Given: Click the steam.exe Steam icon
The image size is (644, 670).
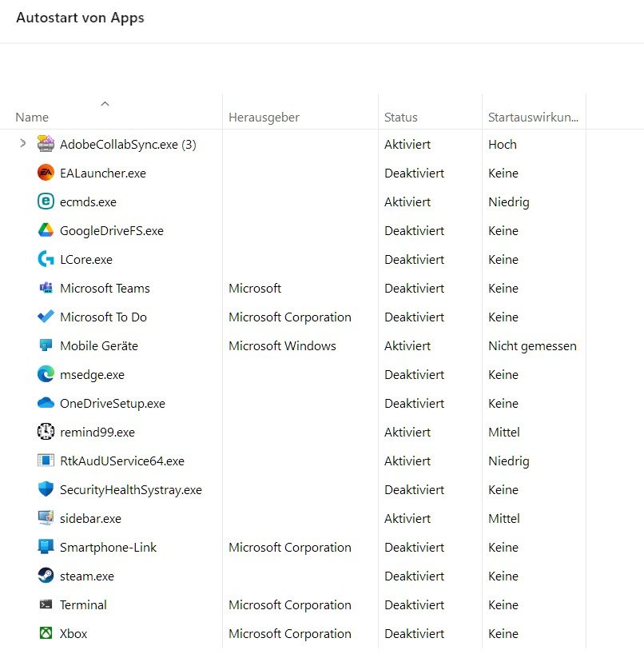Looking at the screenshot, I should point(46,576).
